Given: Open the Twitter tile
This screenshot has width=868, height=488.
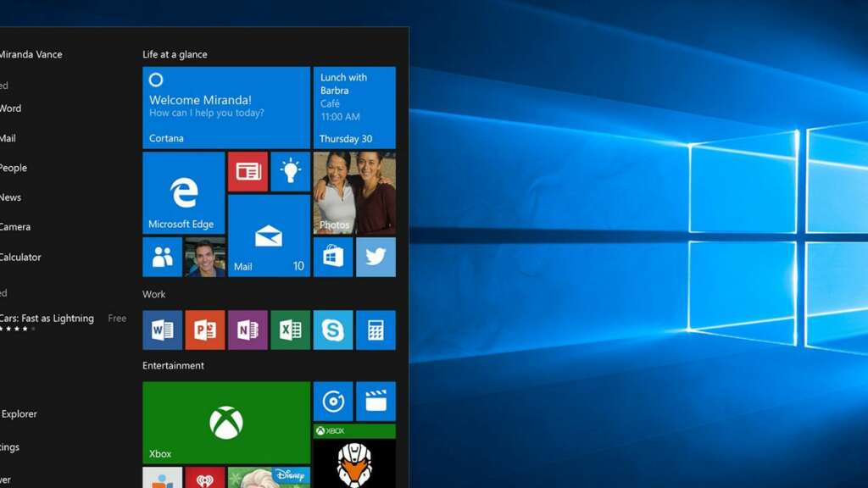Looking at the screenshot, I should (376, 257).
